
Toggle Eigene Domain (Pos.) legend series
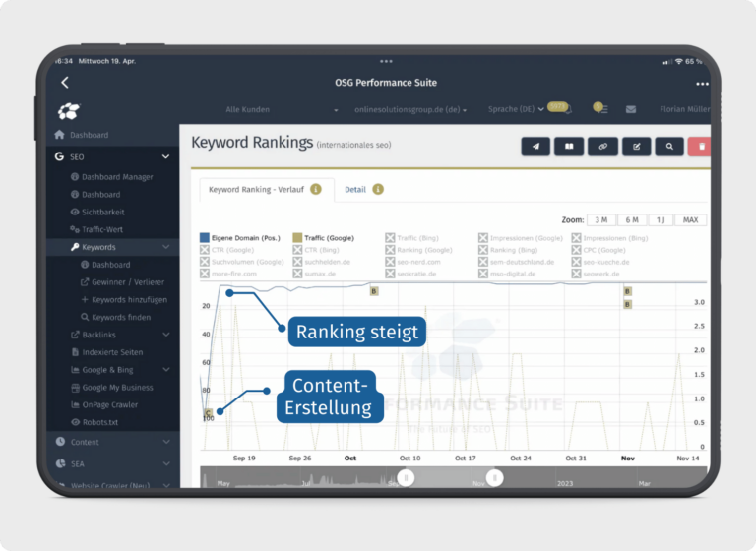point(240,238)
